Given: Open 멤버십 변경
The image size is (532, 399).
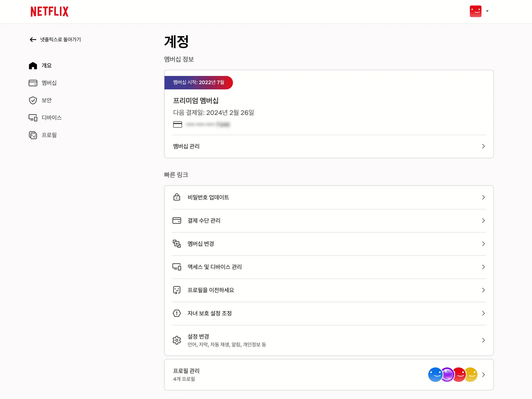Looking at the screenshot, I should point(201,244).
